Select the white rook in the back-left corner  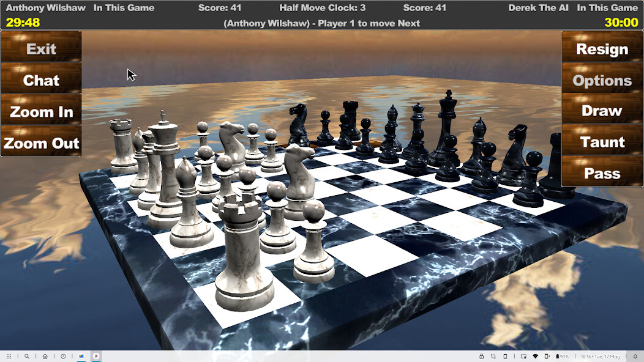(x=122, y=146)
